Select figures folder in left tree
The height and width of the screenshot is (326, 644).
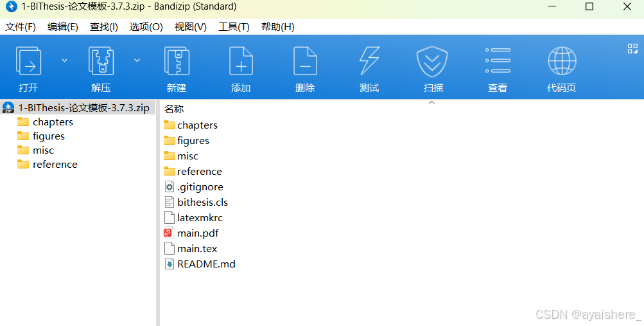click(41, 136)
